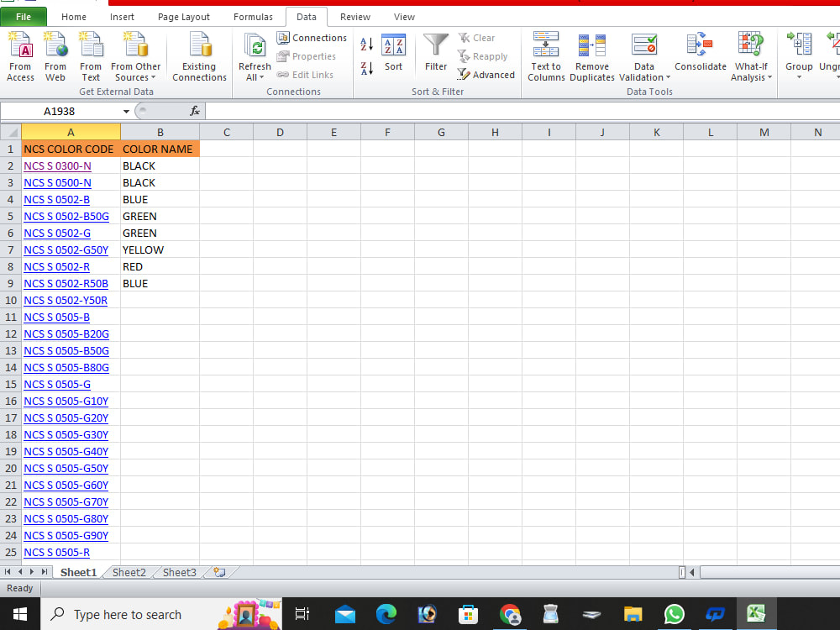Go to first sheet navigation arrow
Screen dimensions: 840x630
click(x=8, y=572)
